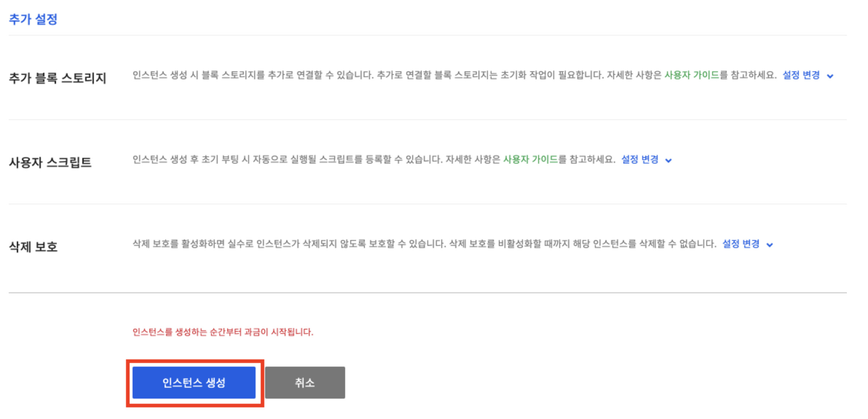
Task: Open 설정 변경 for 사용자 스크립트
Action: [640, 160]
